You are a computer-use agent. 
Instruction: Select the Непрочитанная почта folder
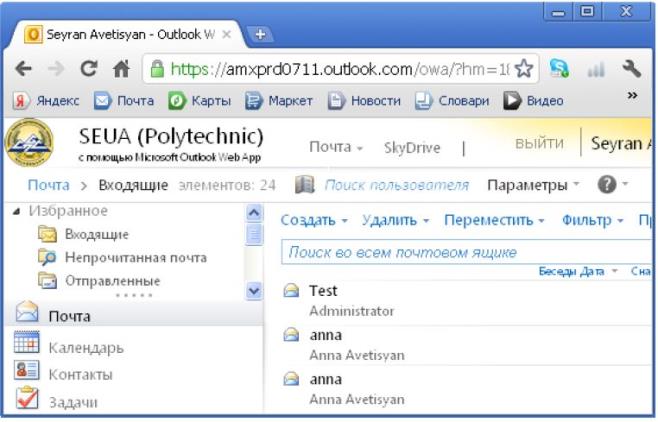point(135,257)
